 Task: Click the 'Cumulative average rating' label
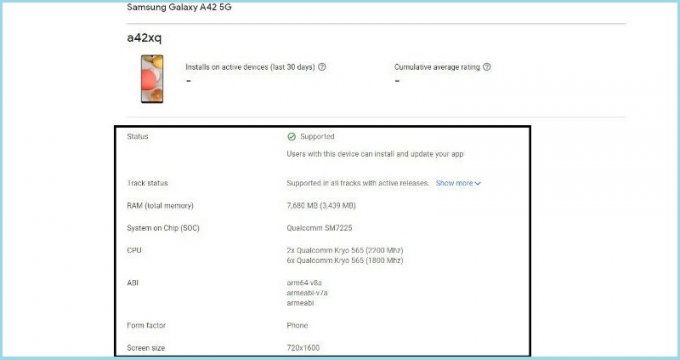(437, 67)
